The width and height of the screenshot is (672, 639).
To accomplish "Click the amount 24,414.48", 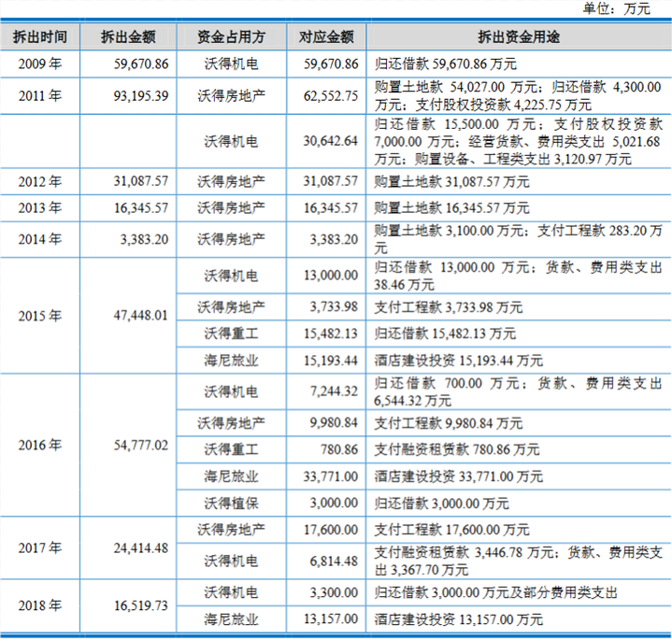I will pyautogui.click(x=141, y=548).
